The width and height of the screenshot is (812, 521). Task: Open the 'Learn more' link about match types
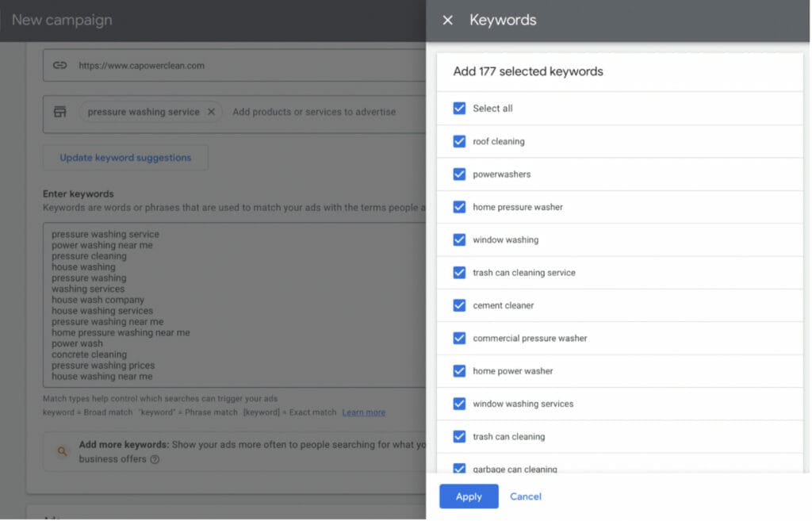363,412
